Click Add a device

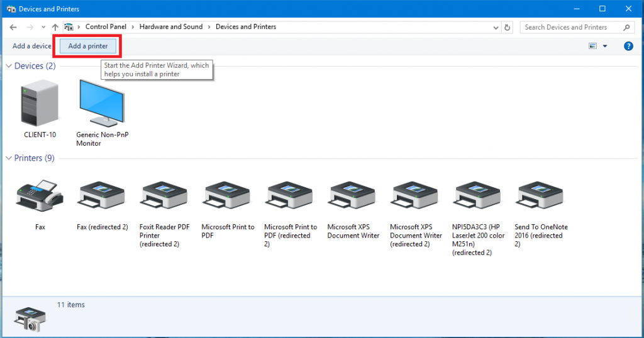tap(31, 46)
